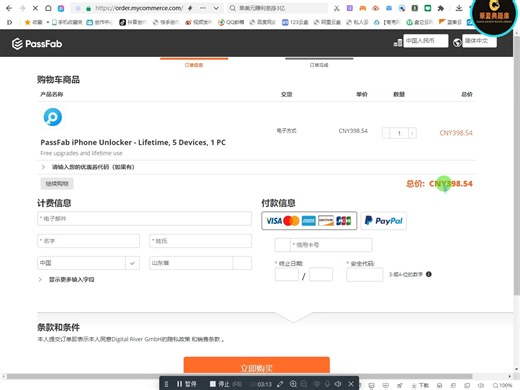The width and height of the screenshot is (520, 390).
Task: Open the bookmarks sidebar toggle icon
Action: coord(9,22)
